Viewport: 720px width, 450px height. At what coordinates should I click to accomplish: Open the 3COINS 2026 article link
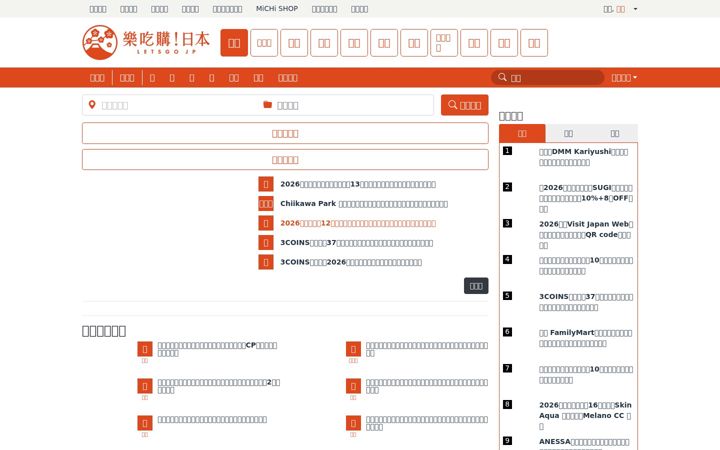(x=351, y=262)
